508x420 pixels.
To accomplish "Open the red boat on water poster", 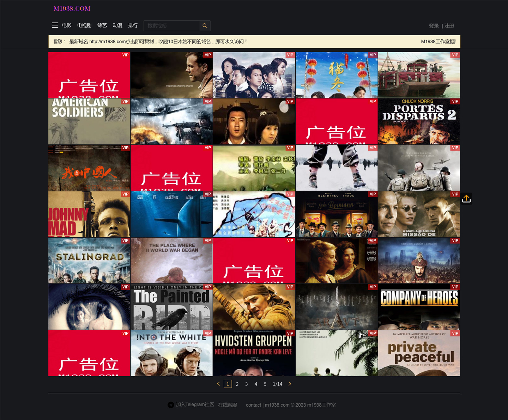I will tap(419, 75).
